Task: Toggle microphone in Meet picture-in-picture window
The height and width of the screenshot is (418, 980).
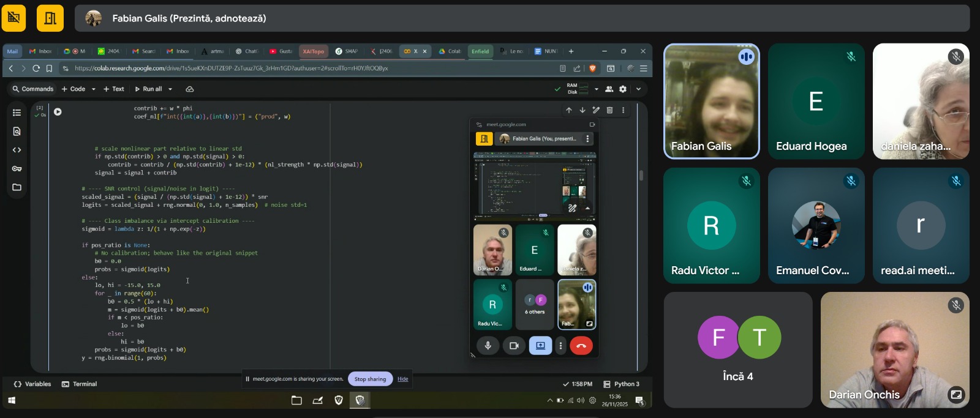Action: pos(488,346)
